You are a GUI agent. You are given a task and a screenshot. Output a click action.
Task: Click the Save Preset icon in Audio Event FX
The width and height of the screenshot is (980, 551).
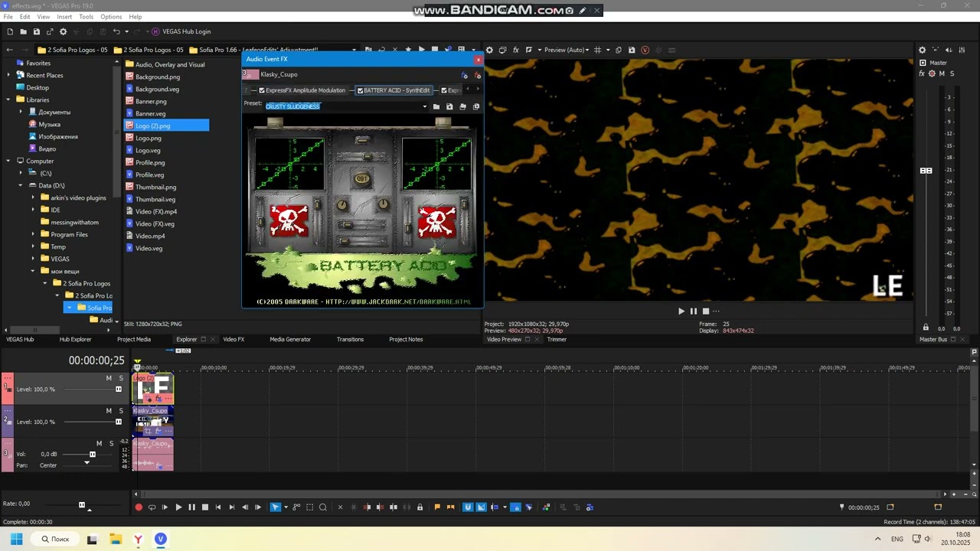(449, 106)
